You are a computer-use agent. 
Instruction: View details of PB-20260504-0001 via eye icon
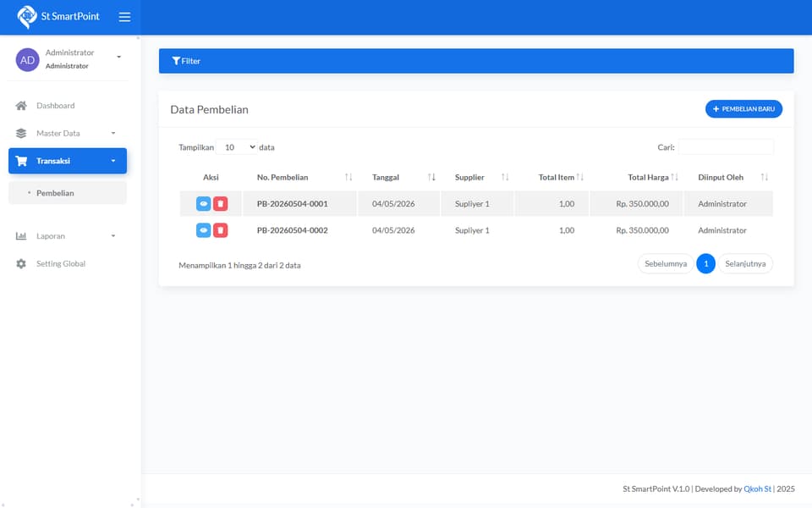click(x=204, y=204)
